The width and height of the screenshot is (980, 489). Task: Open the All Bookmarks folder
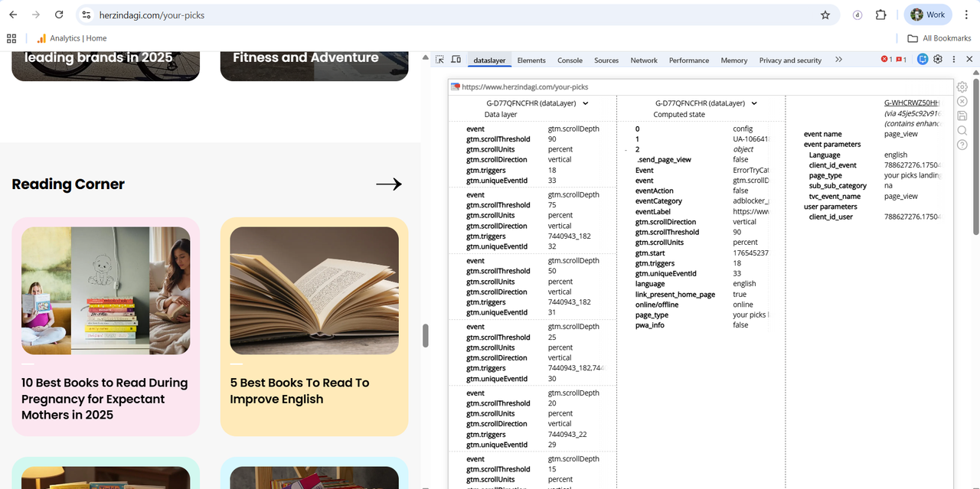click(939, 38)
